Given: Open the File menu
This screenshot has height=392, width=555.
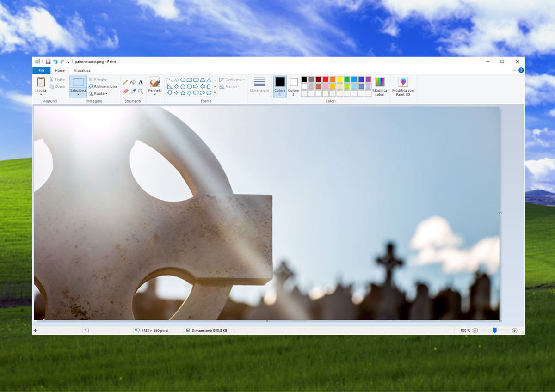Looking at the screenshot, I should click(41, 70).
